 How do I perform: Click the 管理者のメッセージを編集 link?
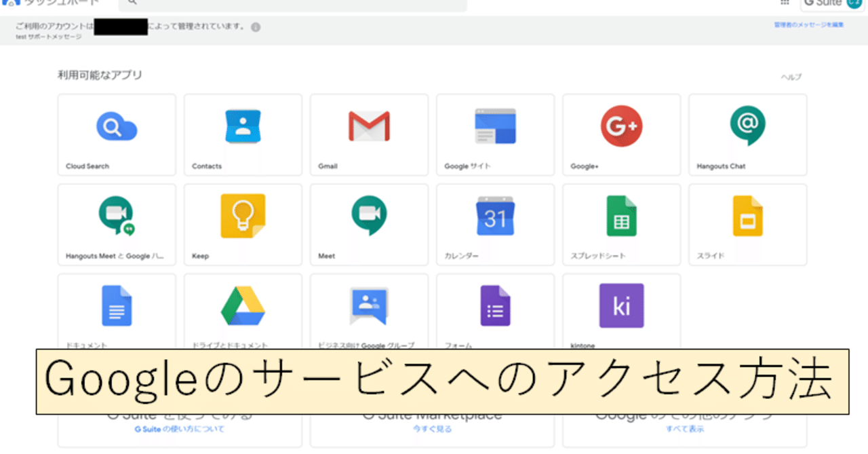(808, 25)
